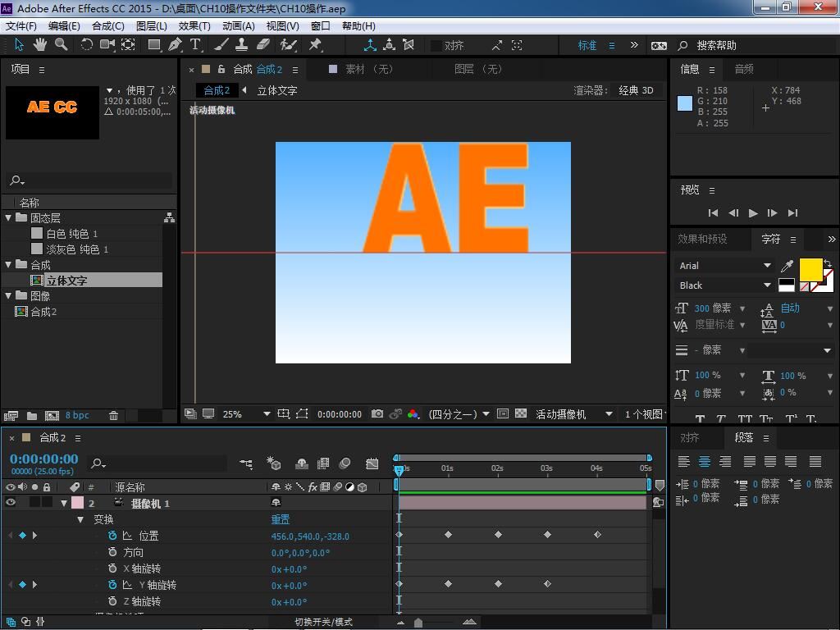Select the Rotation tool

coord(85,45)
